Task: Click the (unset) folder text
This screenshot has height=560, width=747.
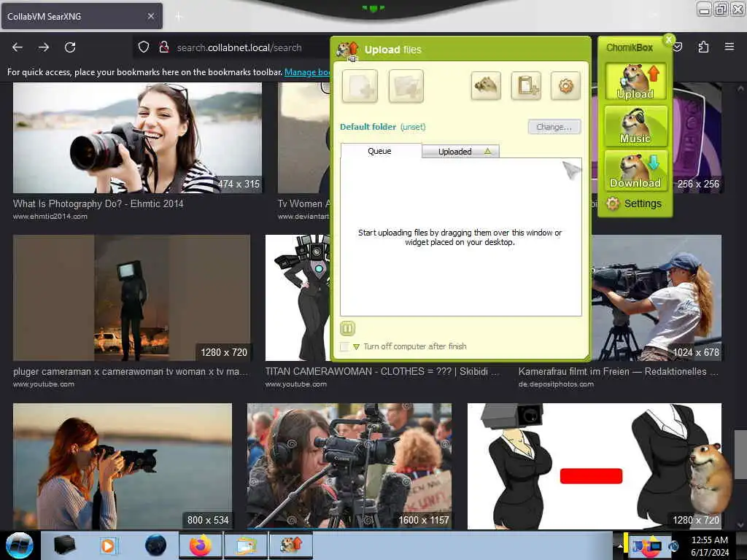Action: click(x=413, y=127)
